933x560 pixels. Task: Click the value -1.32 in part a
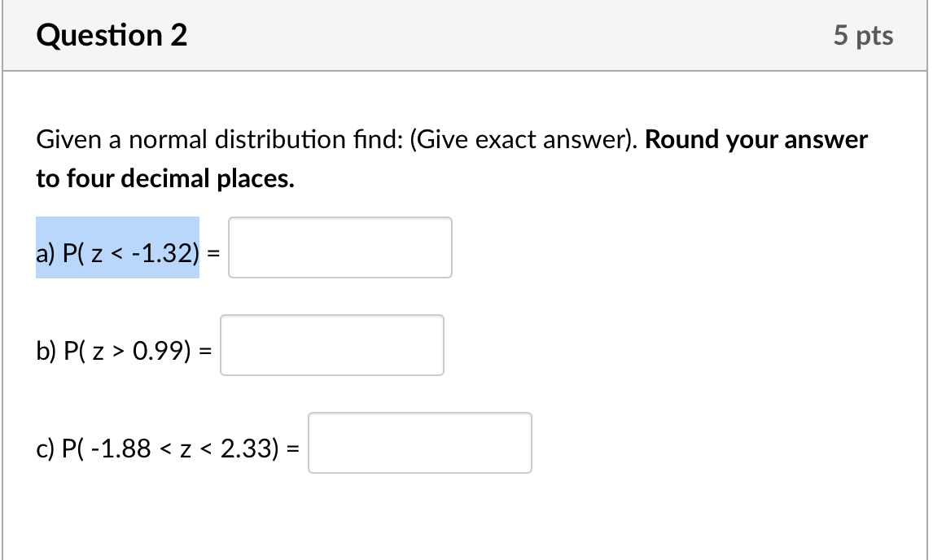pos(162,253)
